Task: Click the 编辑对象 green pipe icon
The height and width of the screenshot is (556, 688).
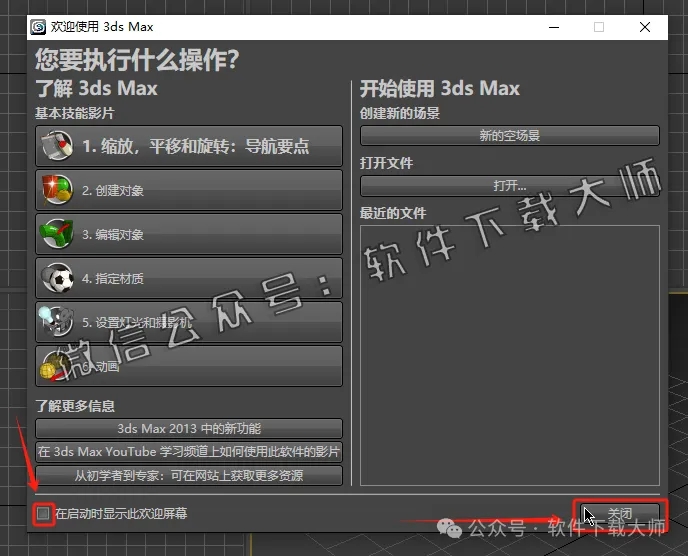Action: 57,234
